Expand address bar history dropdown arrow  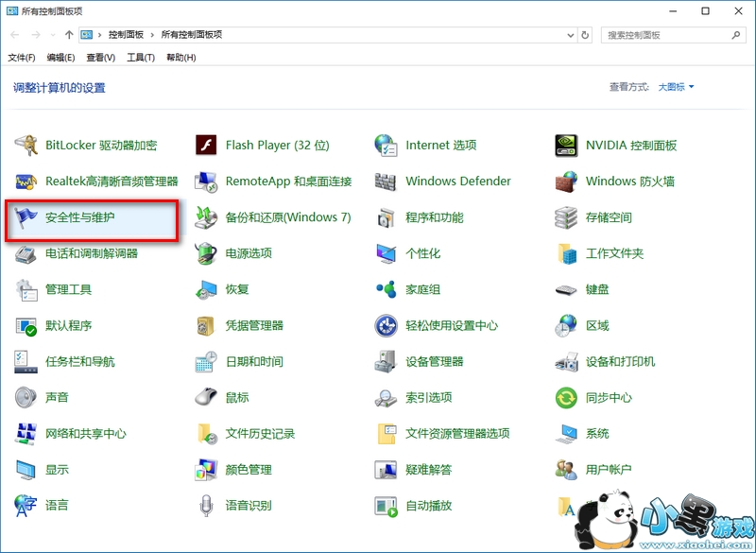click(x=571, y=35)
